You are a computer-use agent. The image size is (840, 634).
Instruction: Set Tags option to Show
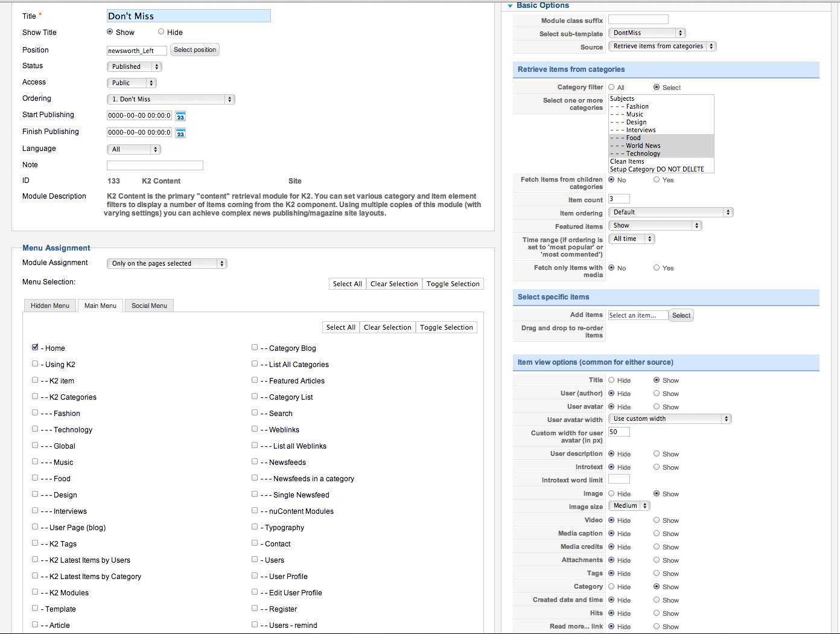tap(657, 574)
